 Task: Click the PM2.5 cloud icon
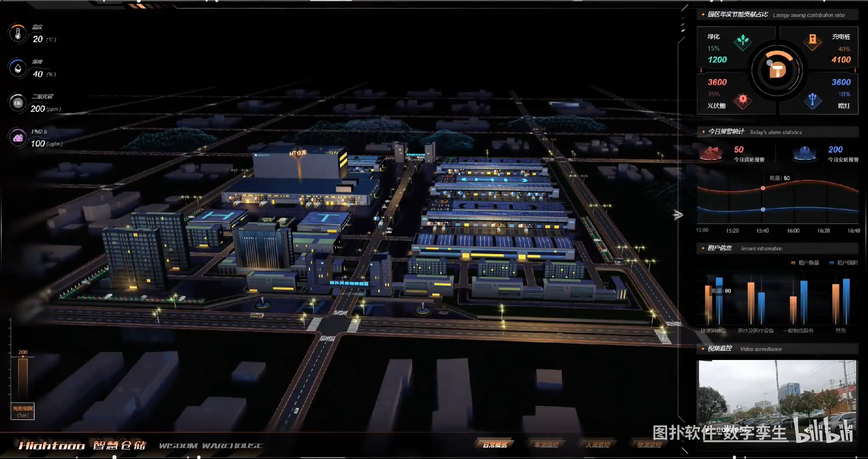(x=18, y=138)
